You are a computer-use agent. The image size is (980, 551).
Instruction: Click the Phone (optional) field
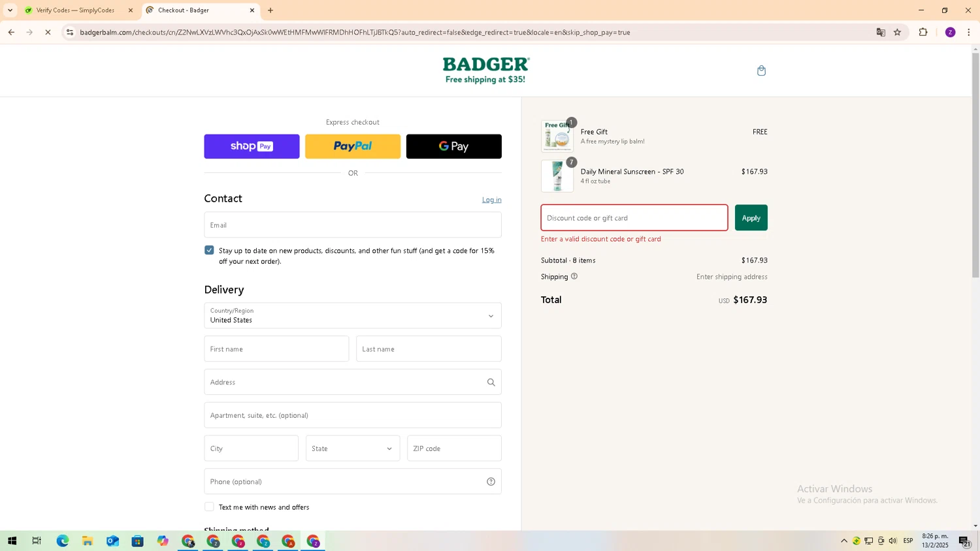(353, 481)
